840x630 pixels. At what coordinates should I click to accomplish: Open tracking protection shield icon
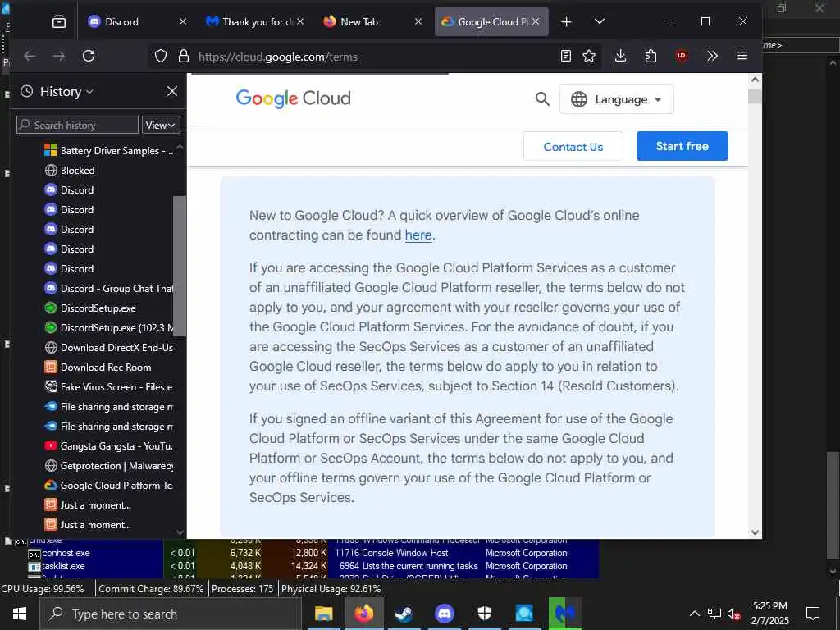coord(161,56)
